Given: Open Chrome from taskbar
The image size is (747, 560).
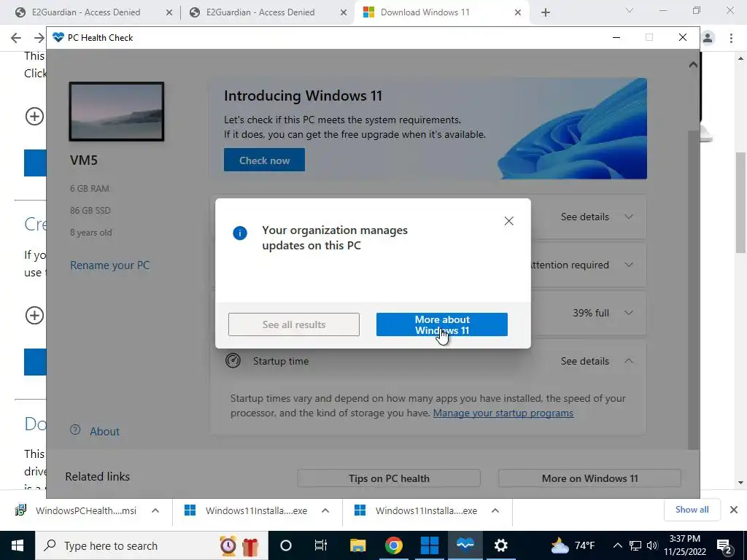Looking at the screenshot, I should click(x=393, y=545).
